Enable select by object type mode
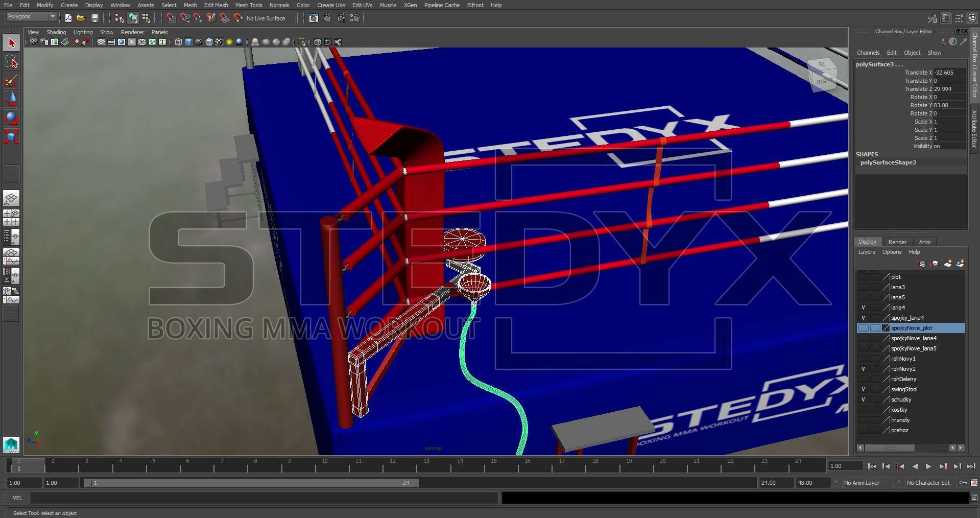The height and width of the screenshot is (518, 980). click(133, 18)
